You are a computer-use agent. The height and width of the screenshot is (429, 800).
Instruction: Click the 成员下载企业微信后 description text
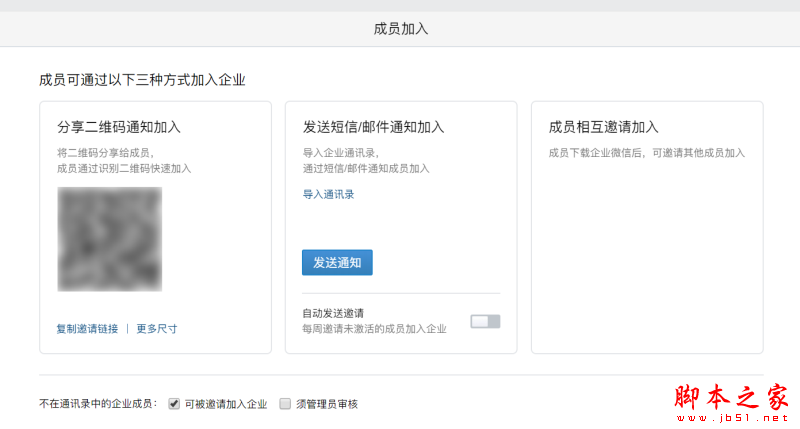[646, 153]
